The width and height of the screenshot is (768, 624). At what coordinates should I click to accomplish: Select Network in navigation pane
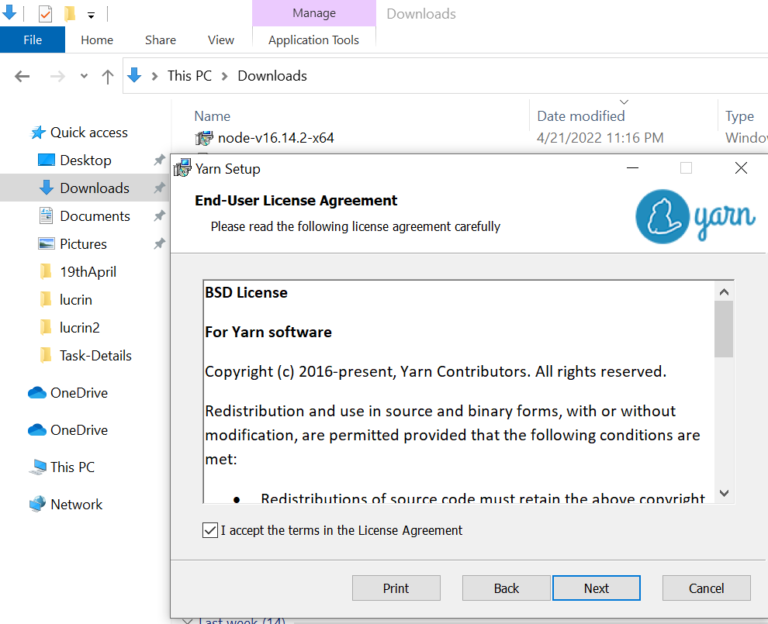click(x=76, y=504)
